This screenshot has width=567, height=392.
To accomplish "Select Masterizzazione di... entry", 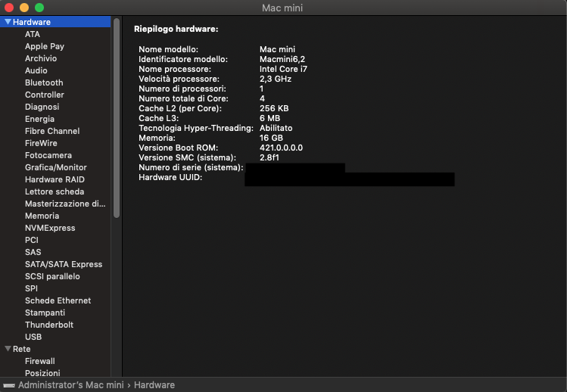I will [65, 204].
